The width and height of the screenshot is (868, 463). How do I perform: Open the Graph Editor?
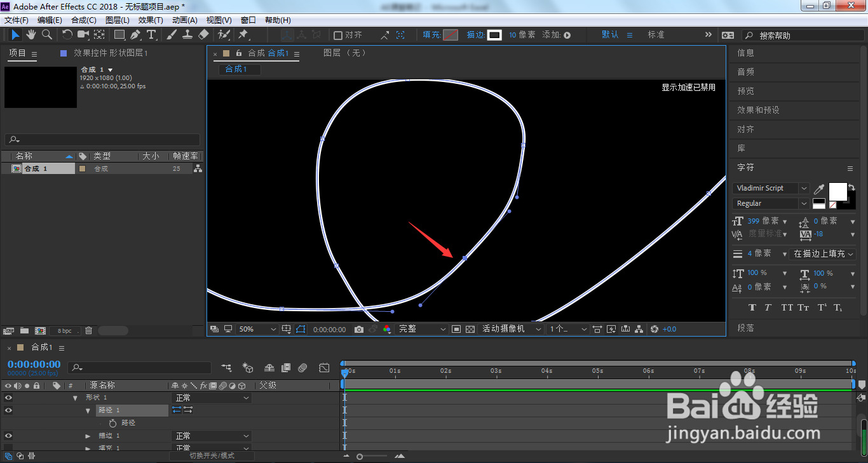[x=324, y=368]
